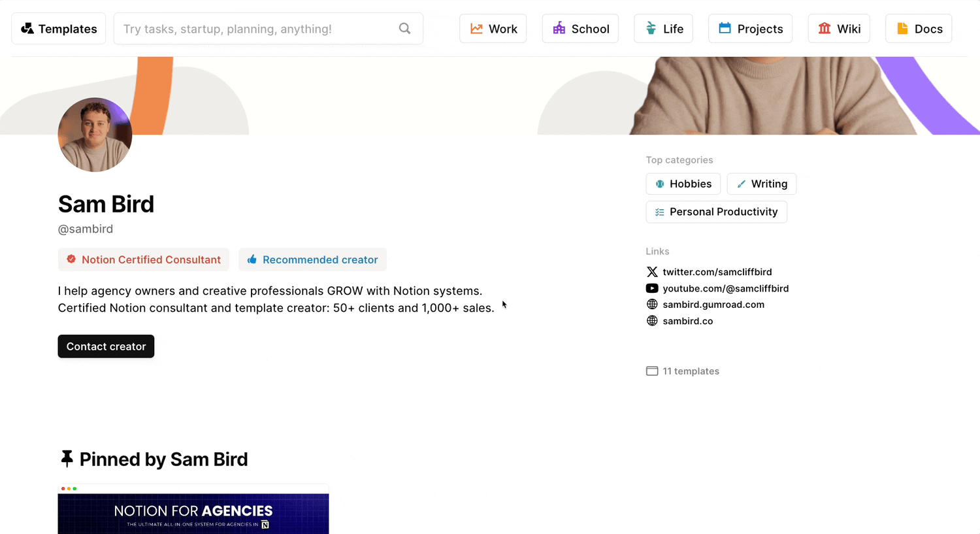This screenshot has height=534, width=980.
Task: Click the thumbs-up Recommended creator icon
Action: click(x=252, y=259)
